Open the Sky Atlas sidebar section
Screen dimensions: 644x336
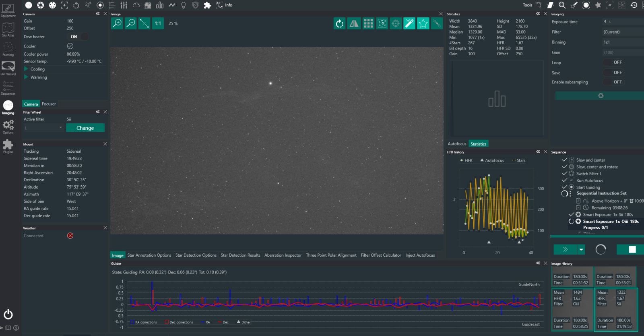[x=8, y=30]
